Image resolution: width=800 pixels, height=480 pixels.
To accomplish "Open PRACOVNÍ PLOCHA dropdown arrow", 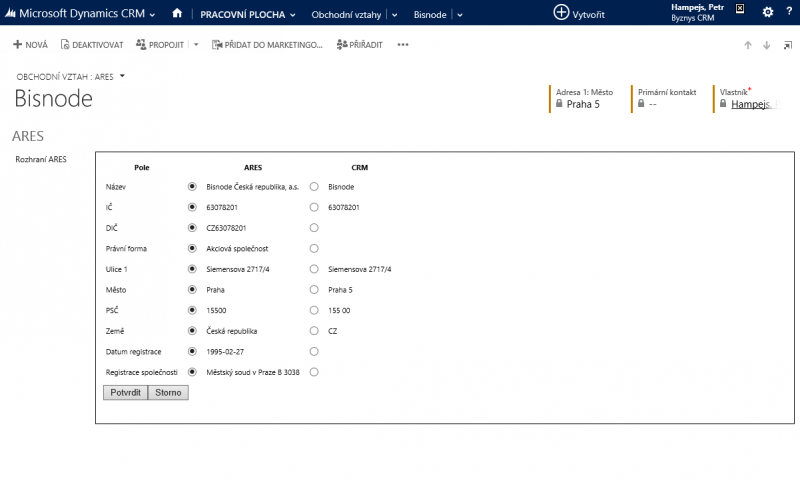I will (292, 15).
